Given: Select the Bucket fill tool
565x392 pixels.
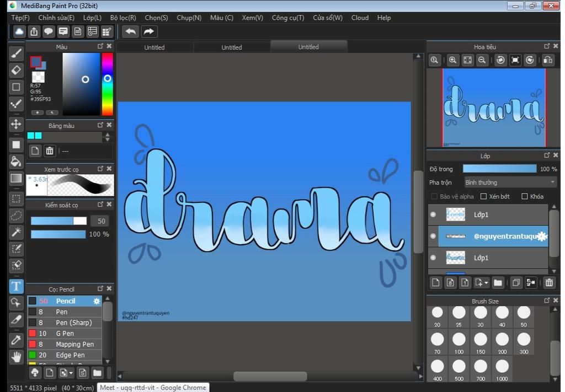Looking at the screenshot, I should [x=16, y=162].
